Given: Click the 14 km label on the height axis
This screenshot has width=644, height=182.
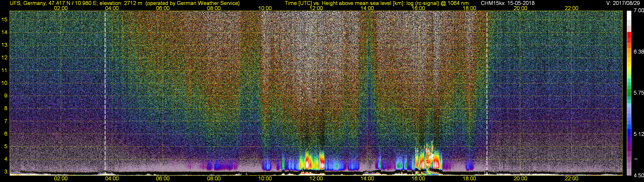Looking at the screenshot, I should click(x=5, y=32).
